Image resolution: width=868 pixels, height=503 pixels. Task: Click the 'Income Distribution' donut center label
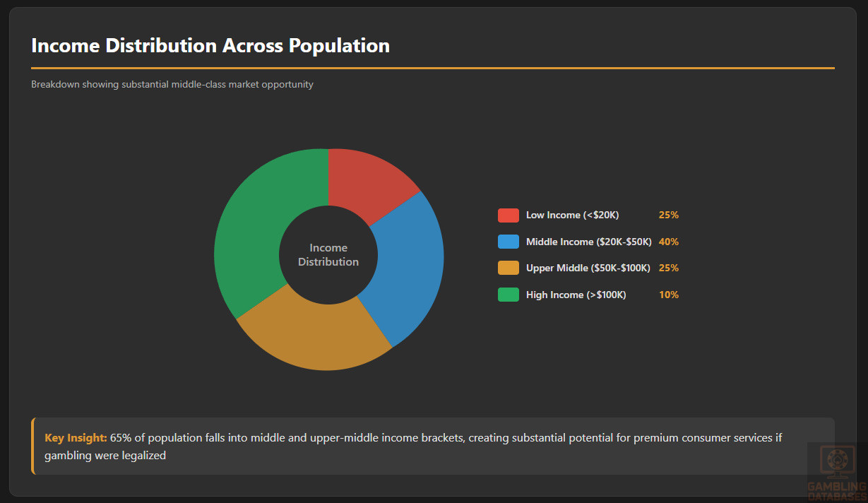coord(328,255)
